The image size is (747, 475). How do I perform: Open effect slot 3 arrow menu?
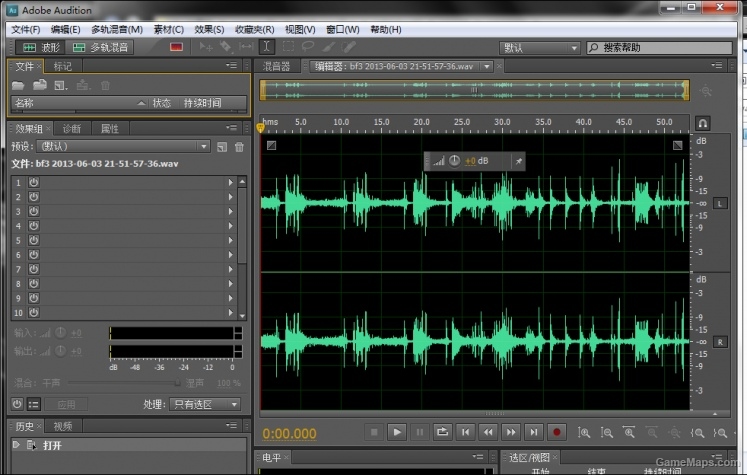click(231, 211)
